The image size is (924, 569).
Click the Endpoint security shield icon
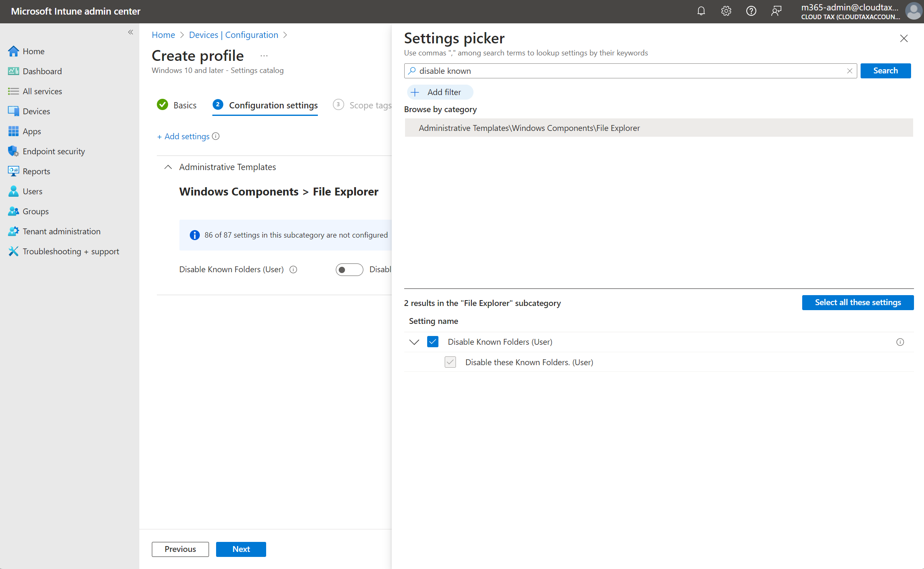13,151
